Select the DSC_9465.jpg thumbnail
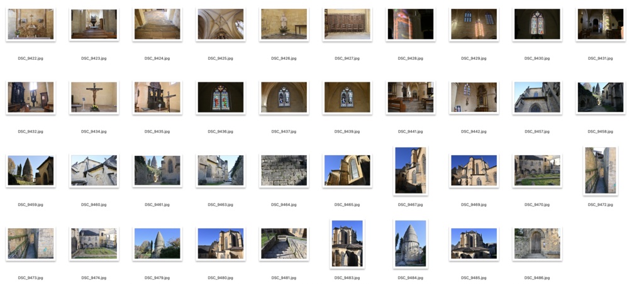 click(347, 170)
